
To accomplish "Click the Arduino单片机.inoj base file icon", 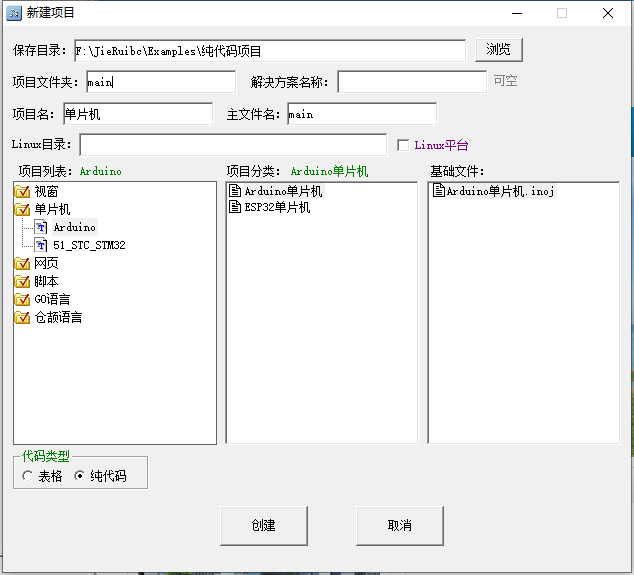I will 438,191.
